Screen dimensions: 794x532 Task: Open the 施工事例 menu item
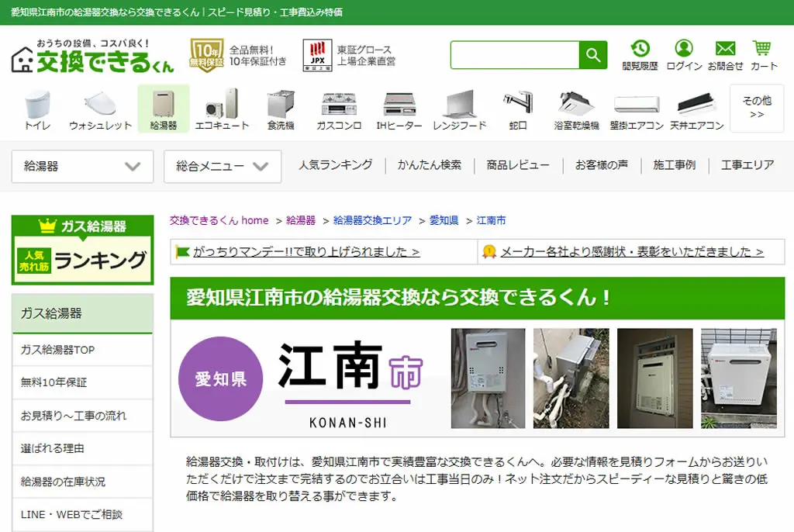click(x=674, y=165)
